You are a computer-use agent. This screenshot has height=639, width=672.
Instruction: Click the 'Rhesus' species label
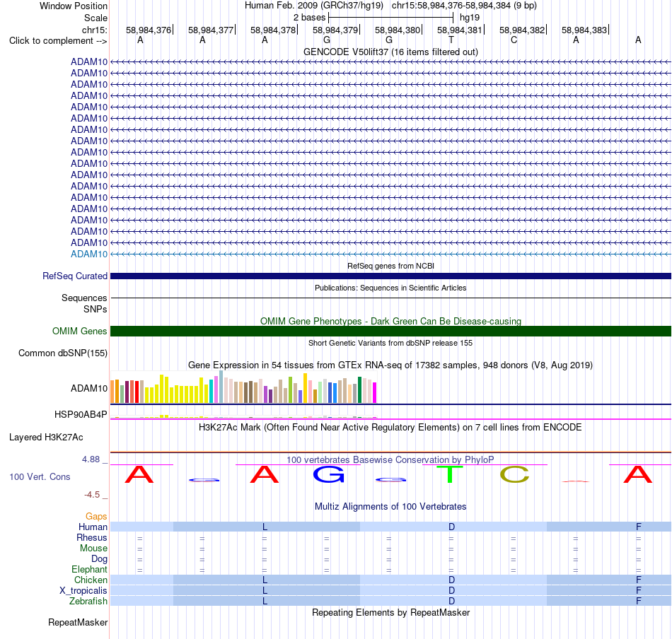coord(92,538)
